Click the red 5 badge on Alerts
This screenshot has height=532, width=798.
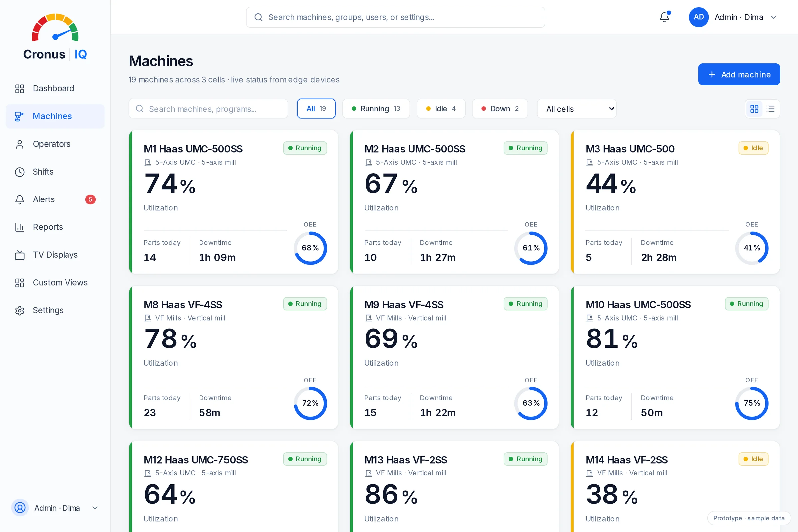tap(90, 199)
